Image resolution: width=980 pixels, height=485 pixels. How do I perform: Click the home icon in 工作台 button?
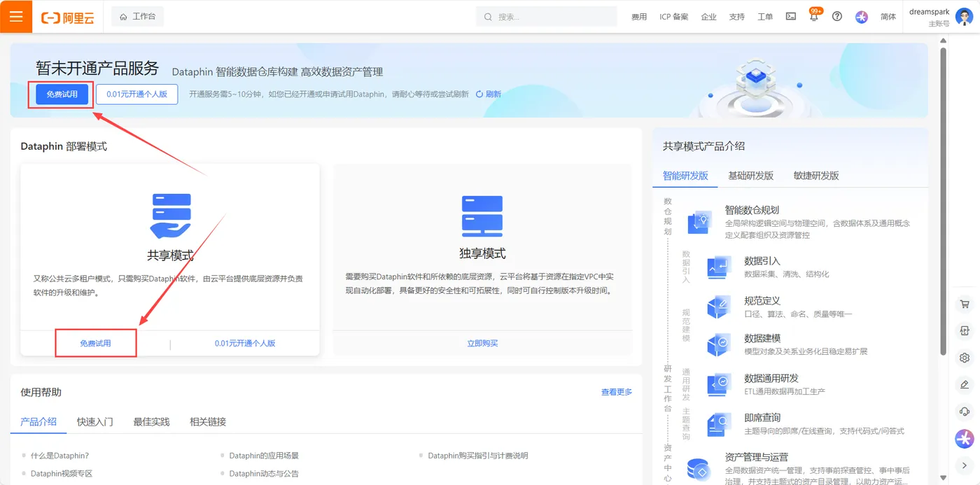[123, 17]
